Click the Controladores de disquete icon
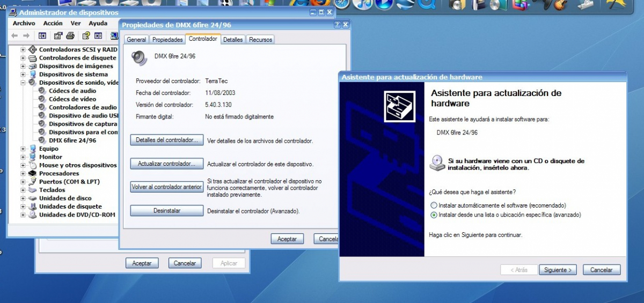Image resolution: width=644 pixels, height=303 pixels. coord(33,58)
